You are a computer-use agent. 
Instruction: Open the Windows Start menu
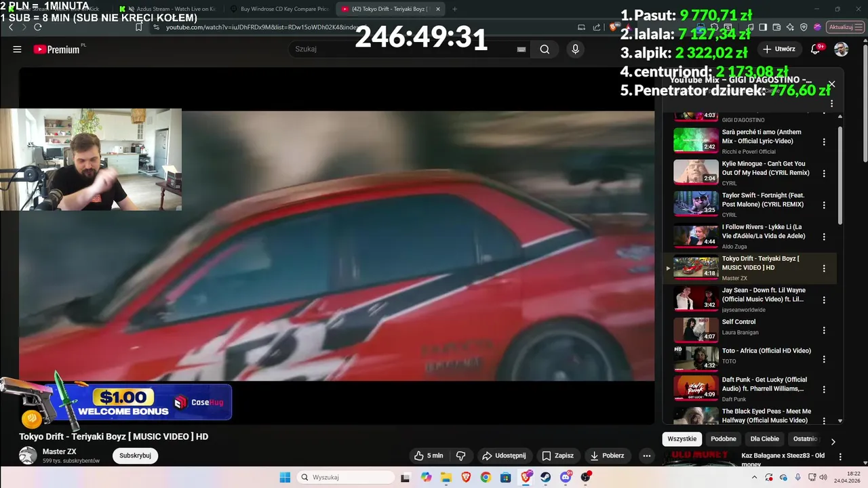(285, 477)
